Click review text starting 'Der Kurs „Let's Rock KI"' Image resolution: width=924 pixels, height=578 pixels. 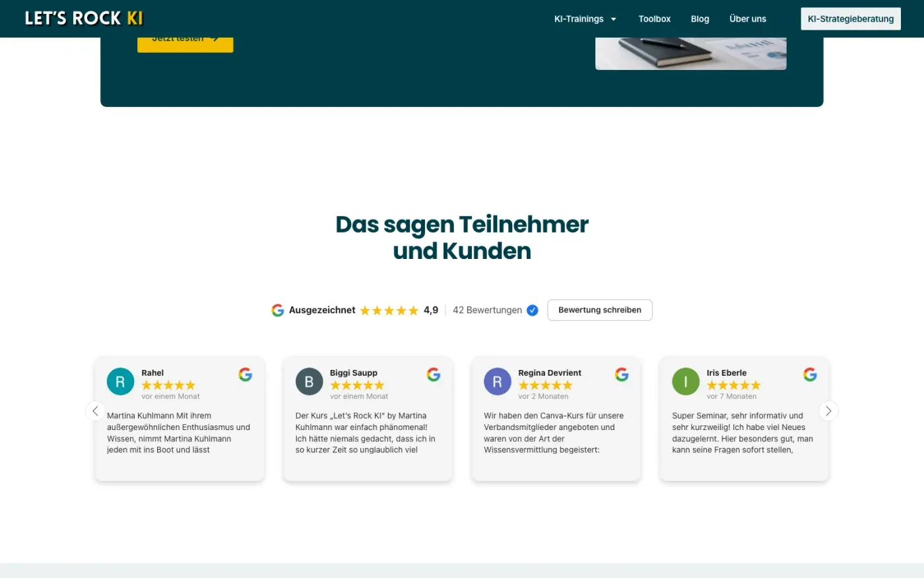click(x=366, y=433)
